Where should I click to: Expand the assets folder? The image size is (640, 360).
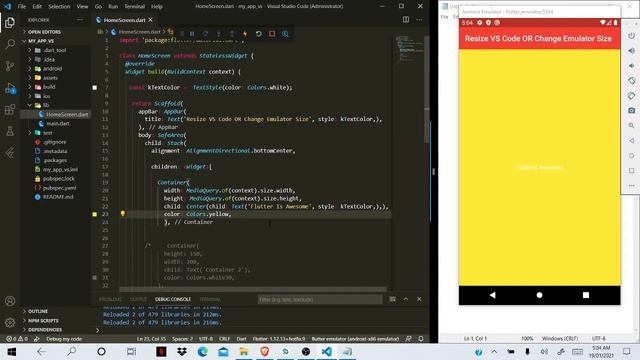point(50,78)
